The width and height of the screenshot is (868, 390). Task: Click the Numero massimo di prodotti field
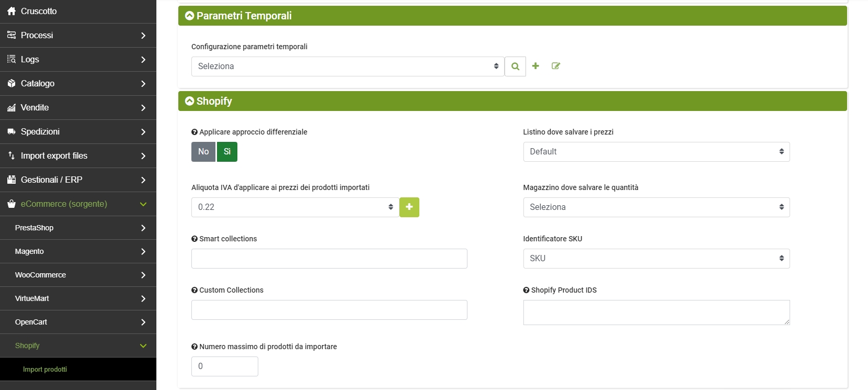click(224, 366)
